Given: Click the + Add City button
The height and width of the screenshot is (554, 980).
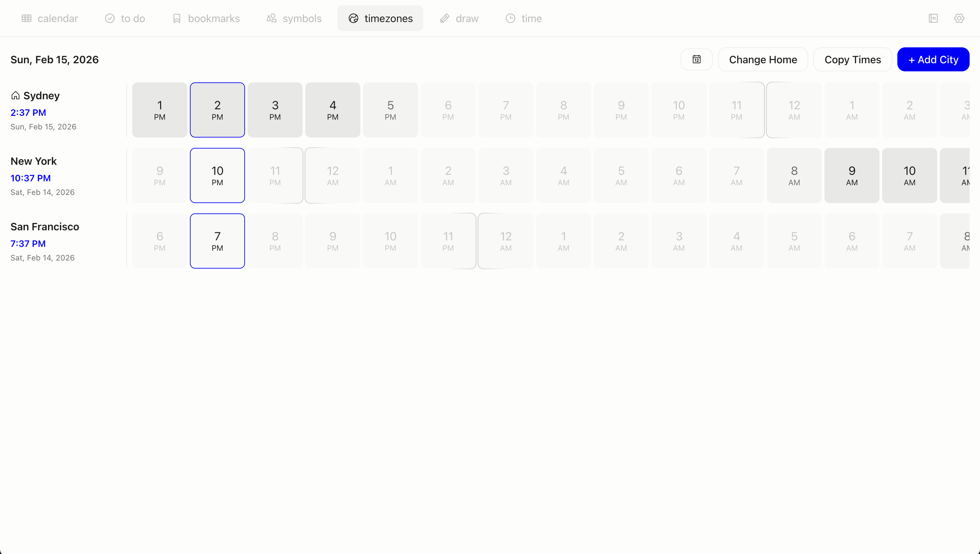Looking at the screenshot, I should tap(933, 59).
